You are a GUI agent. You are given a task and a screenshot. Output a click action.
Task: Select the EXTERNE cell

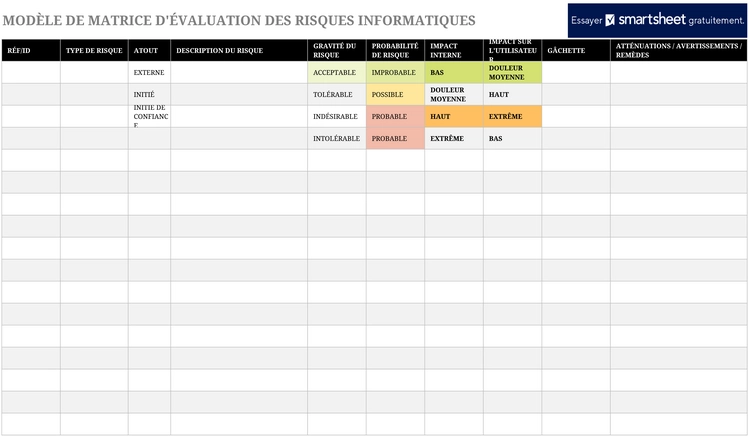point(150,73)
